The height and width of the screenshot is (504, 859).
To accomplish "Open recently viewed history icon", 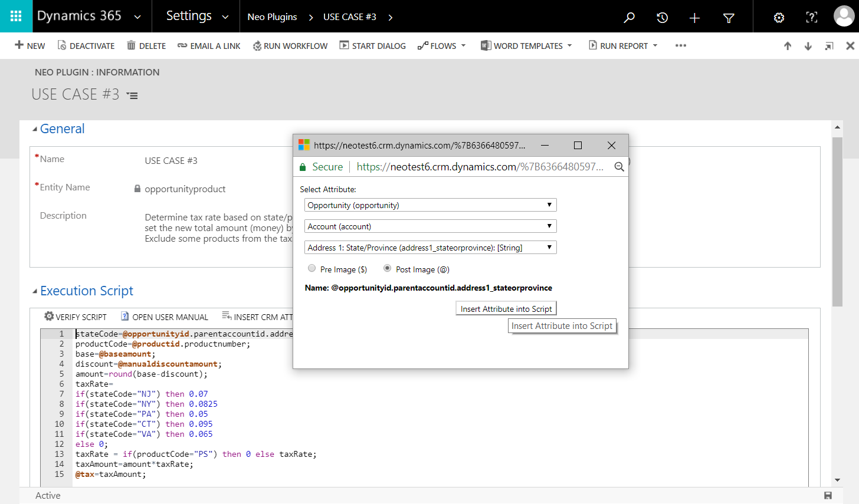I will 662,18.
